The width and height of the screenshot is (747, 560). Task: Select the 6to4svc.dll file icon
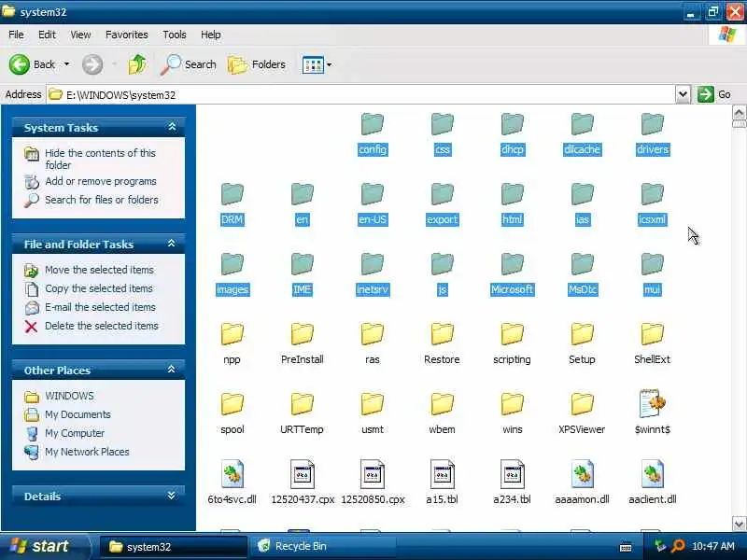(x=232, y=474)
